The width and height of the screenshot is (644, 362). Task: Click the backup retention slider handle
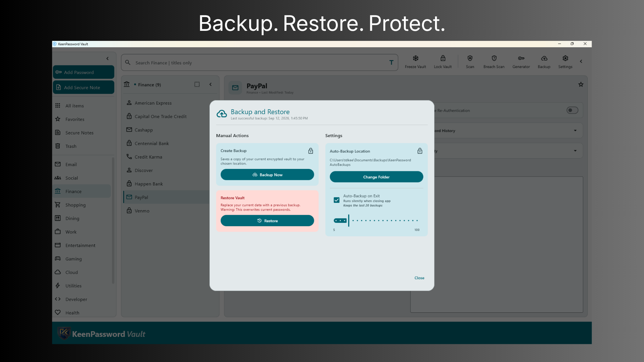tap(349, 221)
